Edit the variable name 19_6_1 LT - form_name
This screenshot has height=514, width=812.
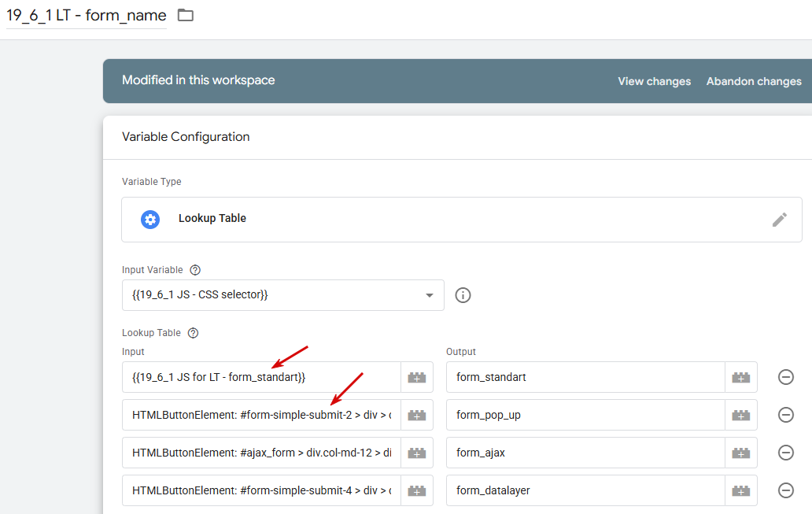[x=87, y=16]
